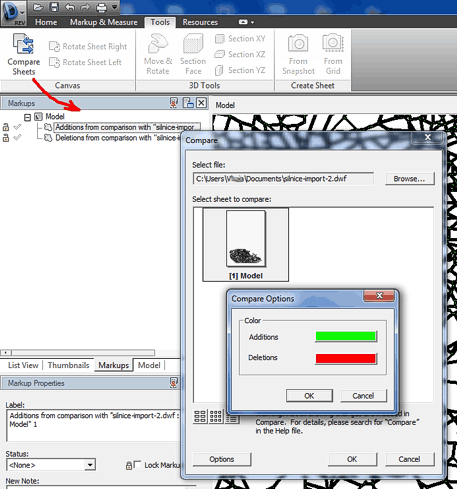Toggle checkmark beside Deletions markup entry
The height and width of the screenshot is (489, 457).
pos(17,137)
